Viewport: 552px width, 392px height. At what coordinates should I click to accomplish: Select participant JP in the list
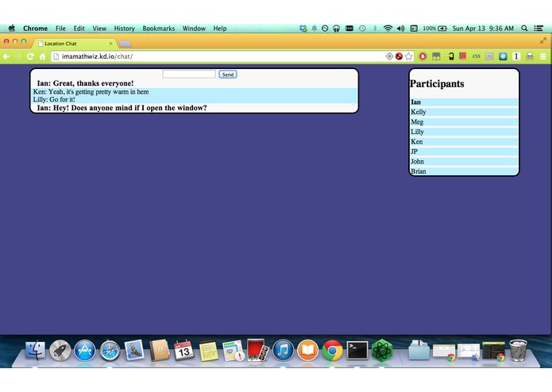(x=464, y=152)
